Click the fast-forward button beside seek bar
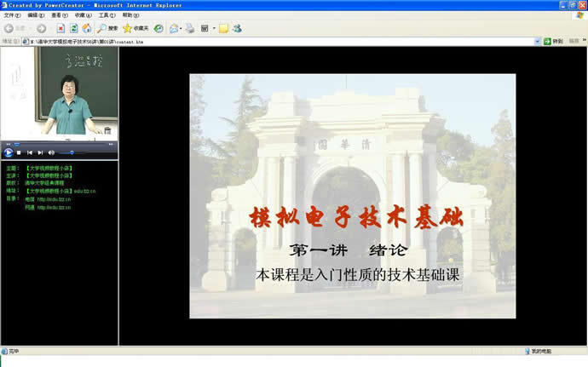Screen dimensions: 588x367 coord(111,144)
